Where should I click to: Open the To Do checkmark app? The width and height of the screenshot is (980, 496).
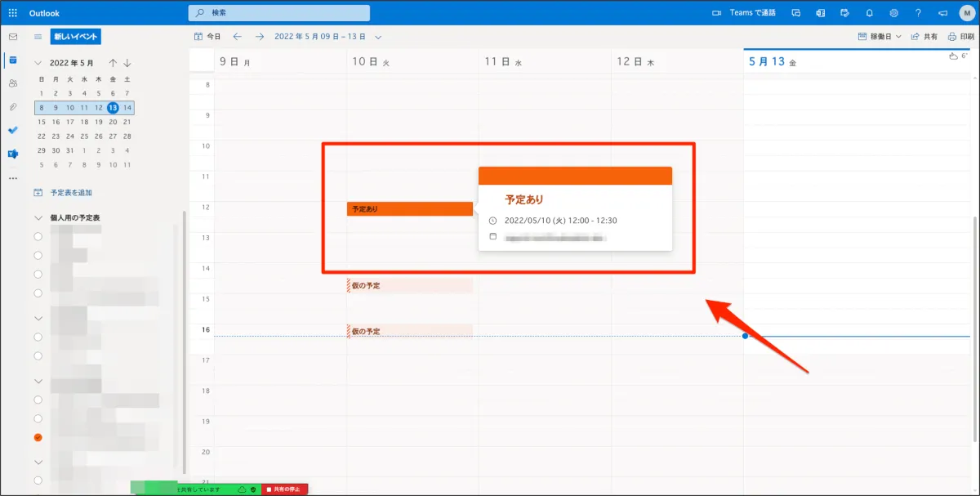[12, 130]
